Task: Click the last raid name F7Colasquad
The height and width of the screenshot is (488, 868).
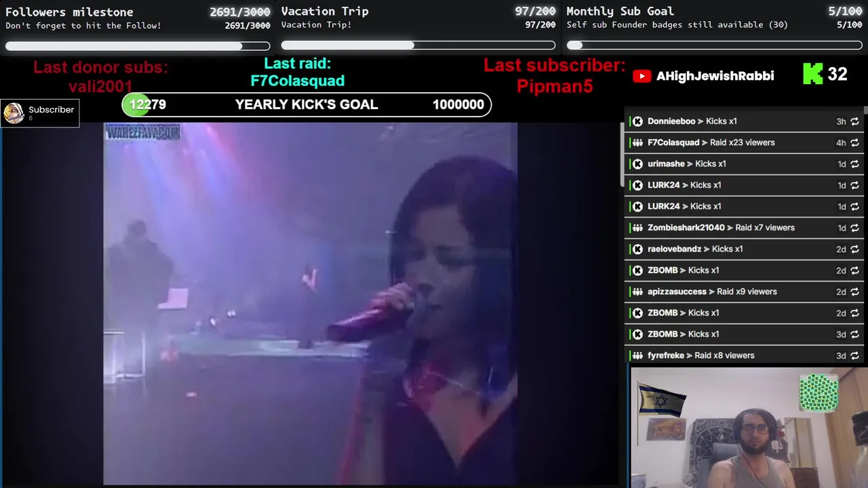Action: 298,81
